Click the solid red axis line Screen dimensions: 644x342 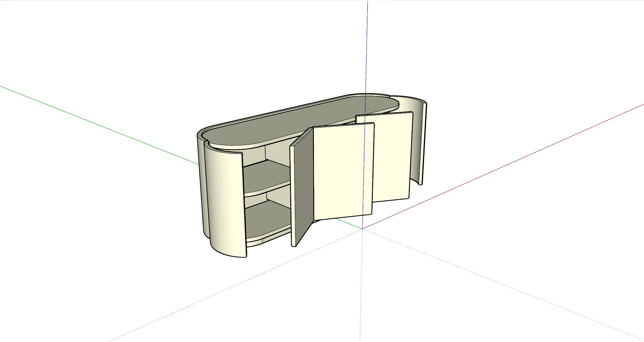tap(512, 162)
